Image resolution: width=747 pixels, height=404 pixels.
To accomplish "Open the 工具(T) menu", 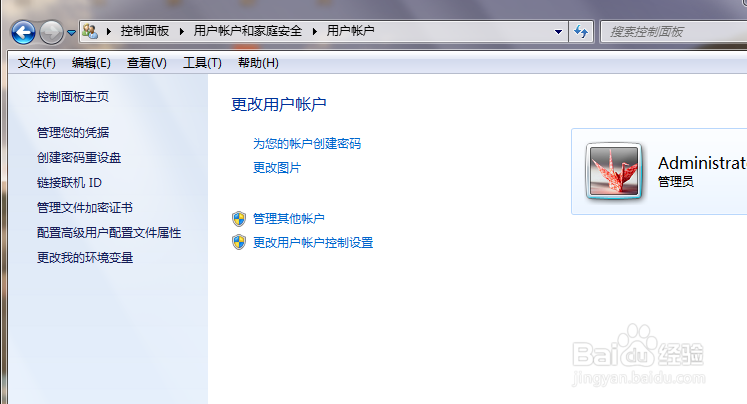I will [x=202, y=63].
